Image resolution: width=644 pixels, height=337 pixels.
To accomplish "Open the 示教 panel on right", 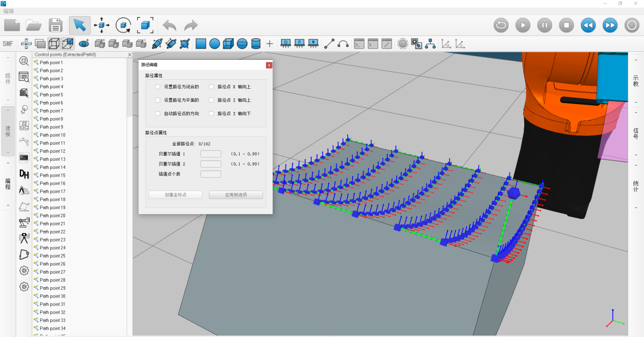I will [x=636, y=81].
